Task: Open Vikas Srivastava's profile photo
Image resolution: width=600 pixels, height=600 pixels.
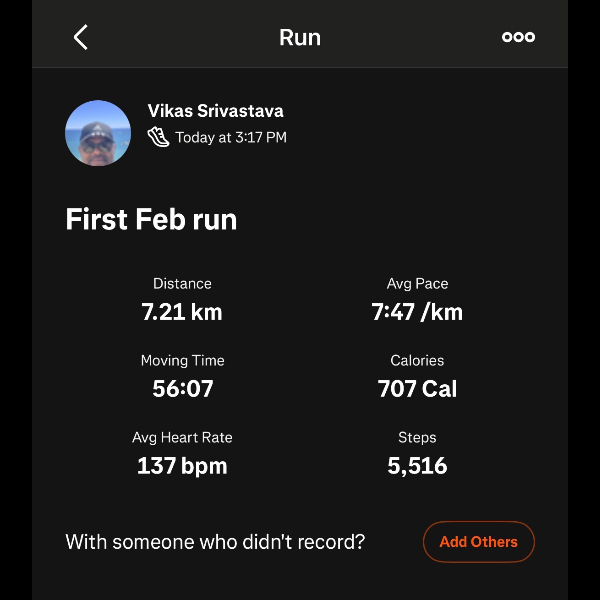Action: pyautogui.click(x=98, y=133)
